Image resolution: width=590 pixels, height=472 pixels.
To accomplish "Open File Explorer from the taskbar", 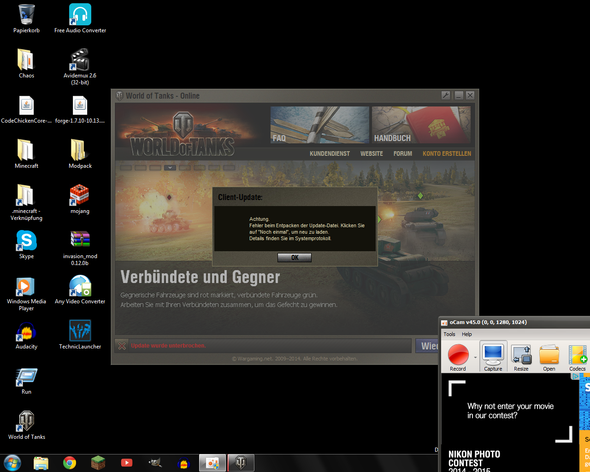I will (41, 463).
